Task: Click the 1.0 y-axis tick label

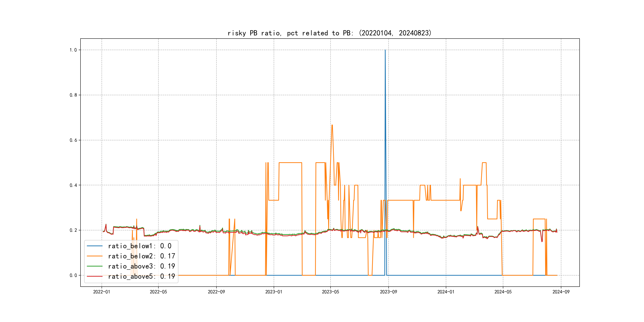Action: [x=73, y=50]
